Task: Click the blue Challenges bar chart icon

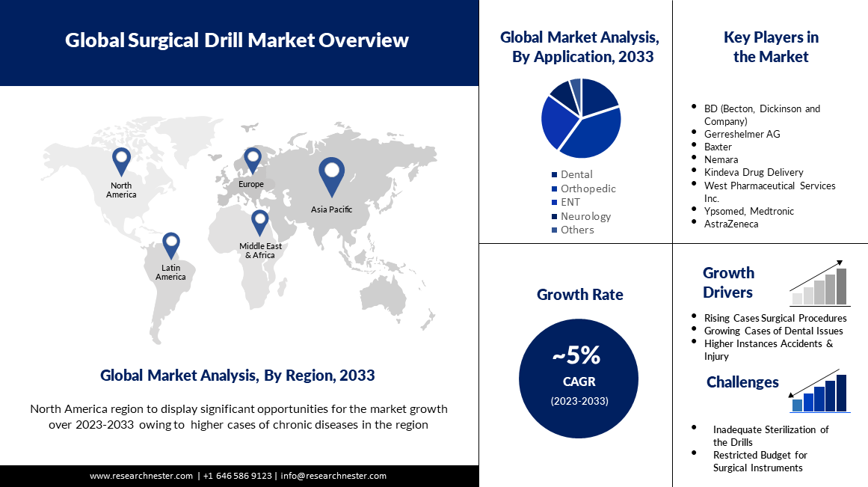Action: (820, 391)
